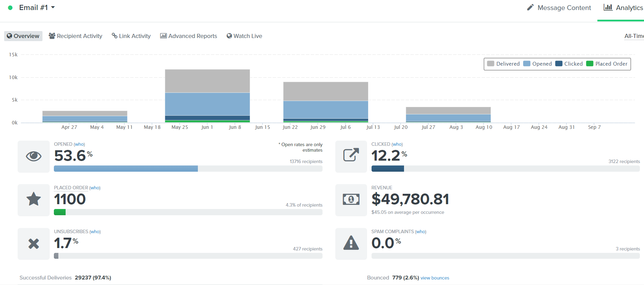The height and width of the screenshot is (285, 644).
Task: Click the star icon beside Placed Order
Action: click(33, 199)
